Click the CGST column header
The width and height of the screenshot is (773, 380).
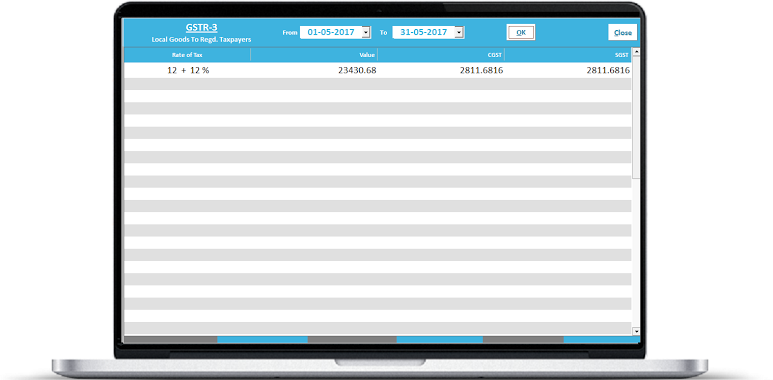click(x=441, y=55)
